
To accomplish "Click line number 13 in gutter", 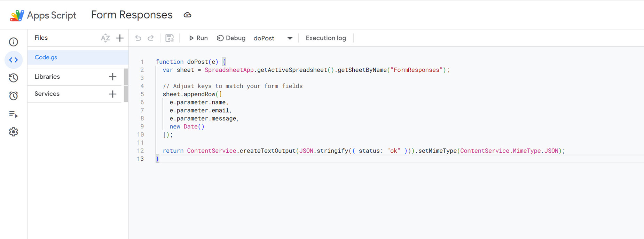I will [140, 159].
